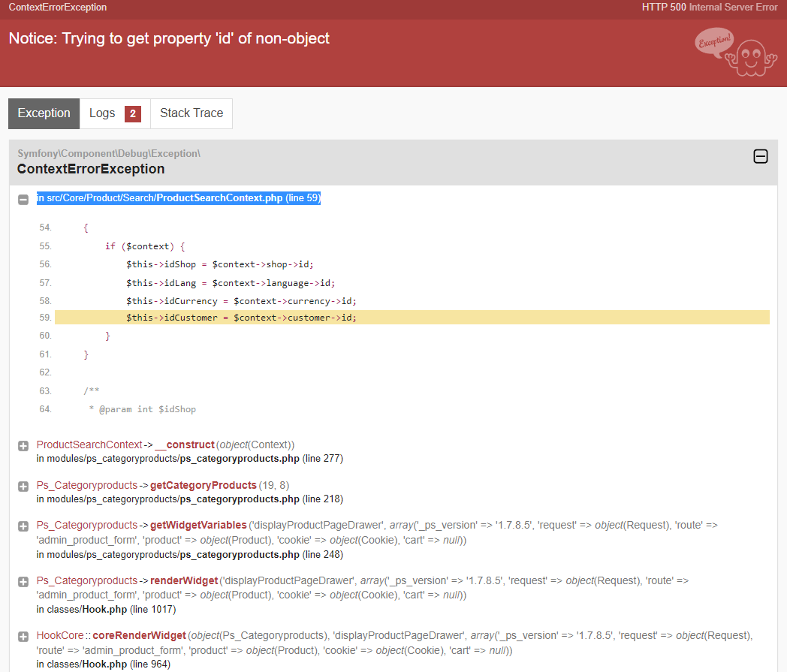The image size is (787, 672).
Task: Expand the renderWidget trace entry
Action: click(23, 582)
